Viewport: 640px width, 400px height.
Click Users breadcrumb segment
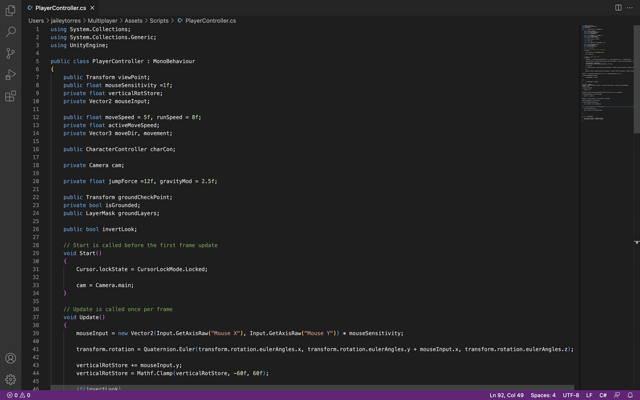pos(36,20)
